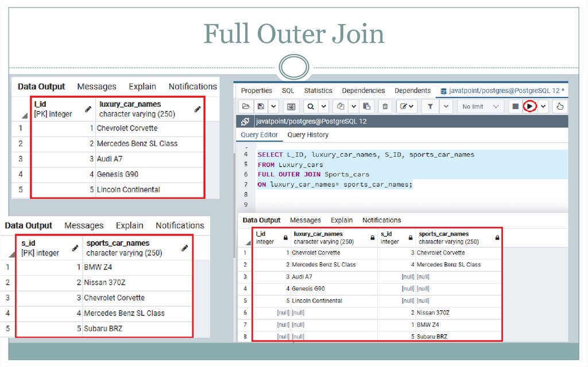
Task: Select Lincoln Continental cell in luxury cars table
Action: pyautogui.click(x=149, y=190)
